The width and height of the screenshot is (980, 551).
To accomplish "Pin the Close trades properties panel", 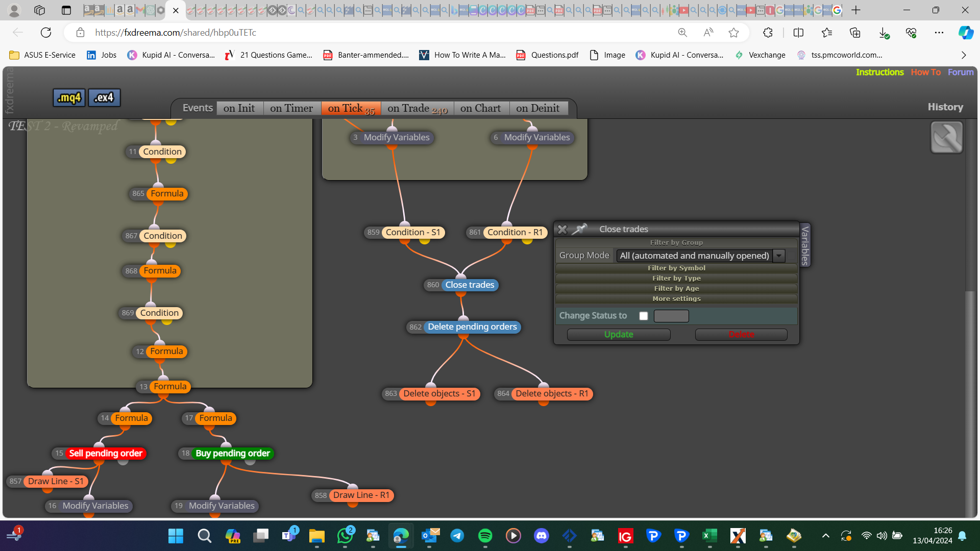I will click(579, 229).
